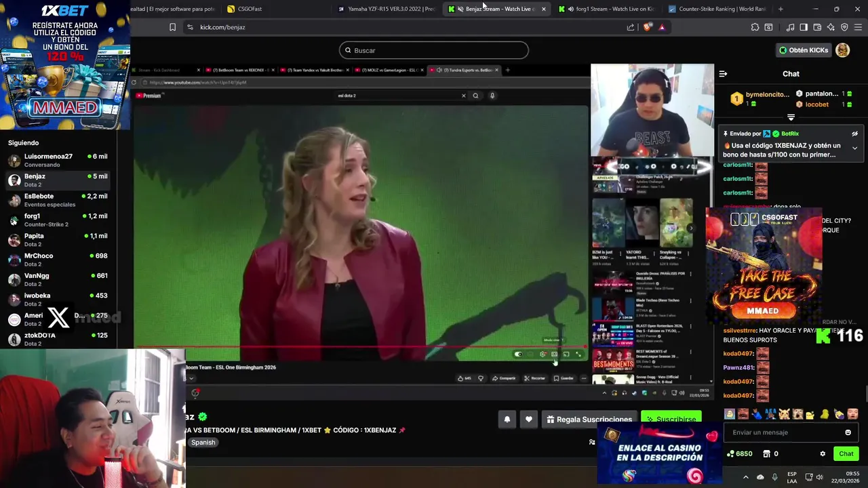This screenshot has height=488, width=868.
Task: Close the Benjaz Stream tab
Action: pos(543,9)
